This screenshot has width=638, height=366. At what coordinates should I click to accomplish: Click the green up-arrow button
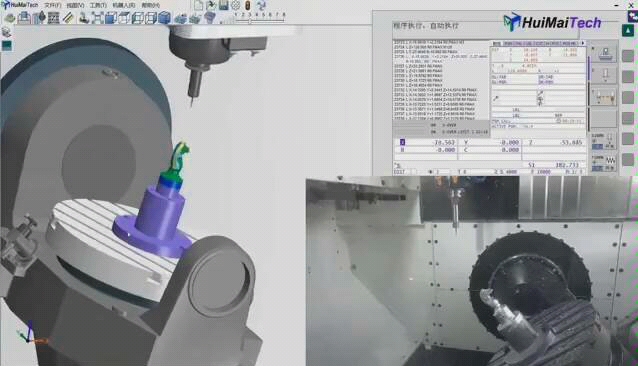[628, 30]
